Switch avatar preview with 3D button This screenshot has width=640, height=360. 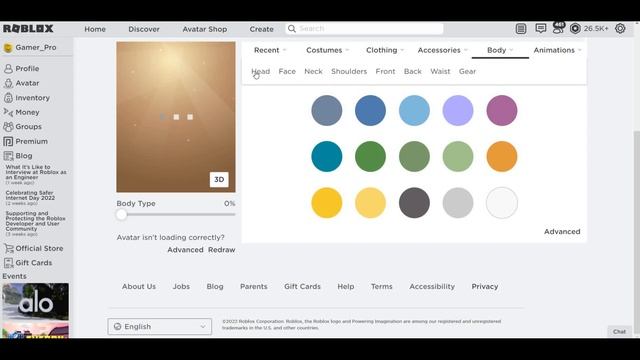(x=219, y=180)
